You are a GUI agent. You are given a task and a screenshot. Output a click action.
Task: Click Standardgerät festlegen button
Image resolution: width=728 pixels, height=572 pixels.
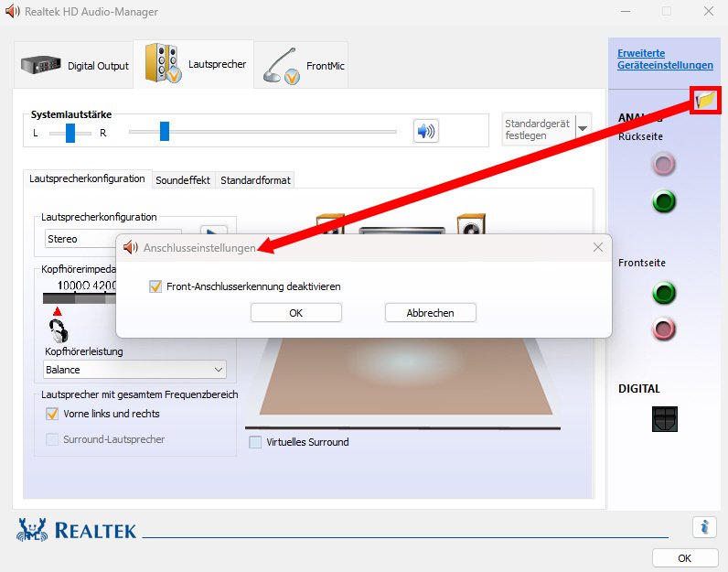click(539, 129)
